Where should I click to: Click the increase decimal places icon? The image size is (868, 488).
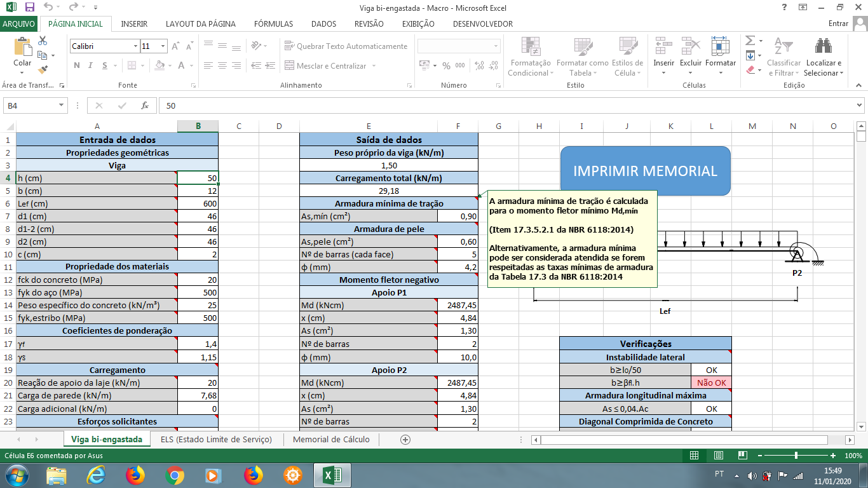[x=478, y=65]
